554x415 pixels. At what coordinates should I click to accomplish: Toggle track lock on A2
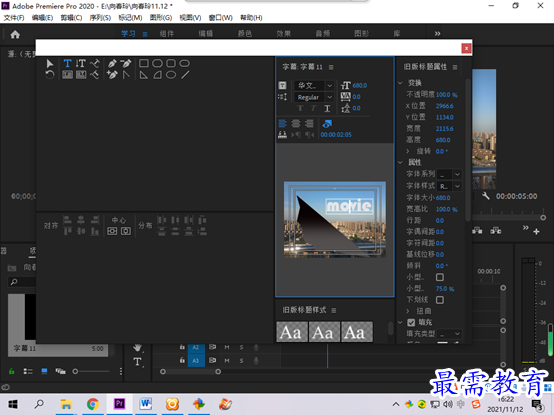pos(182,347)
